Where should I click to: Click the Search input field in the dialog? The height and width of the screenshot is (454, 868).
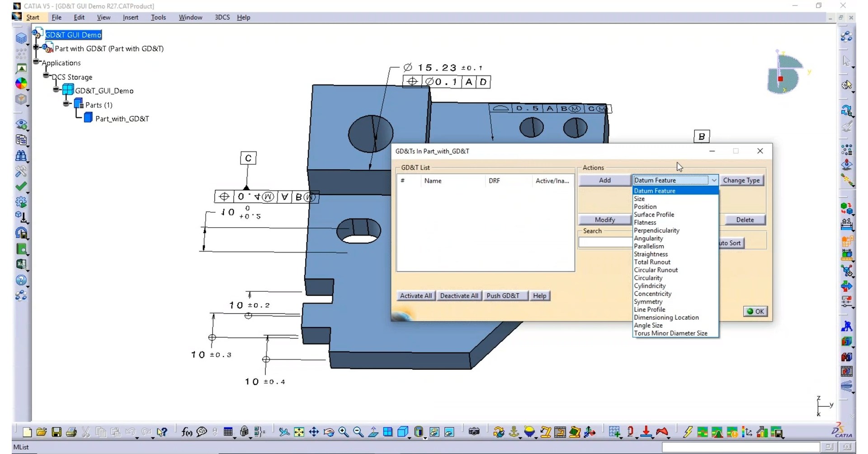pos(604,242)
